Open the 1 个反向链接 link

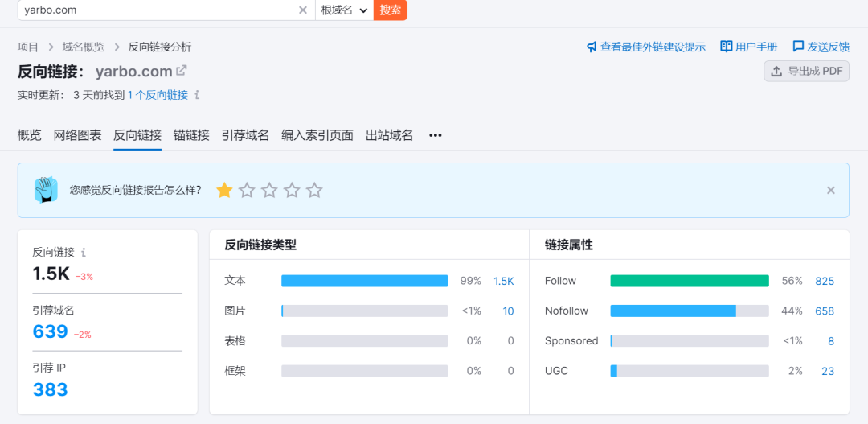158,95
